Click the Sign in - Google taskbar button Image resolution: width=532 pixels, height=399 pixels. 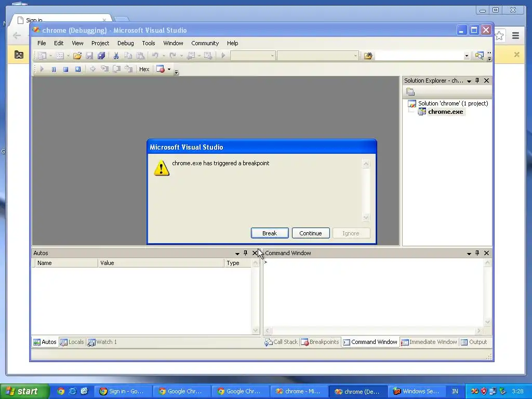click(x=123, y=391)
